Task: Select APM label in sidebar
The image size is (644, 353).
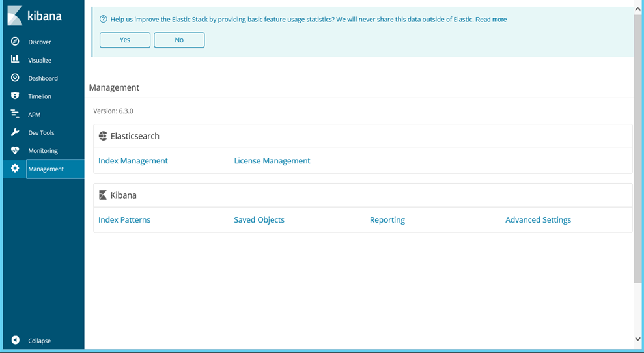Action: [x=35, y=115]
